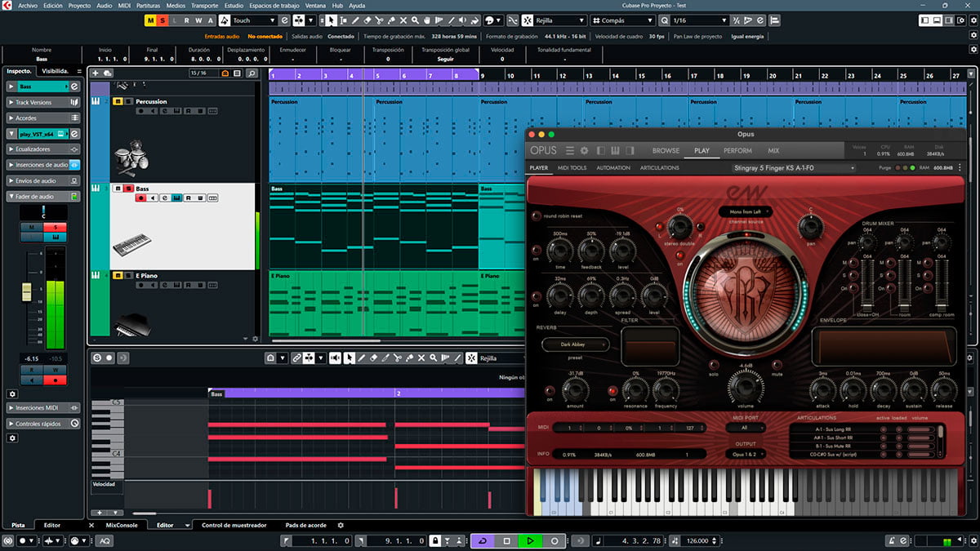The width and height of the screenshot is (980, 551).
Task: Switch to the MIX tab in Opus
Action: [x=773, y=150]
